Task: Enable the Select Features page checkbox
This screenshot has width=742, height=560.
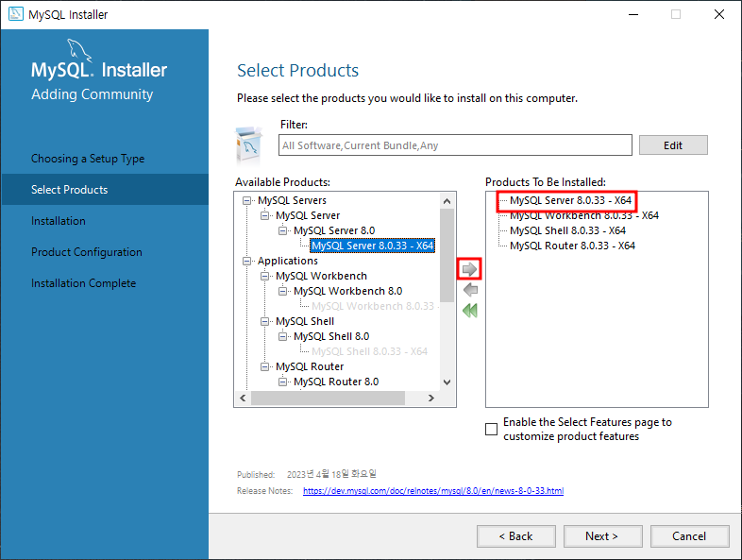Action: tap(491, 429)
